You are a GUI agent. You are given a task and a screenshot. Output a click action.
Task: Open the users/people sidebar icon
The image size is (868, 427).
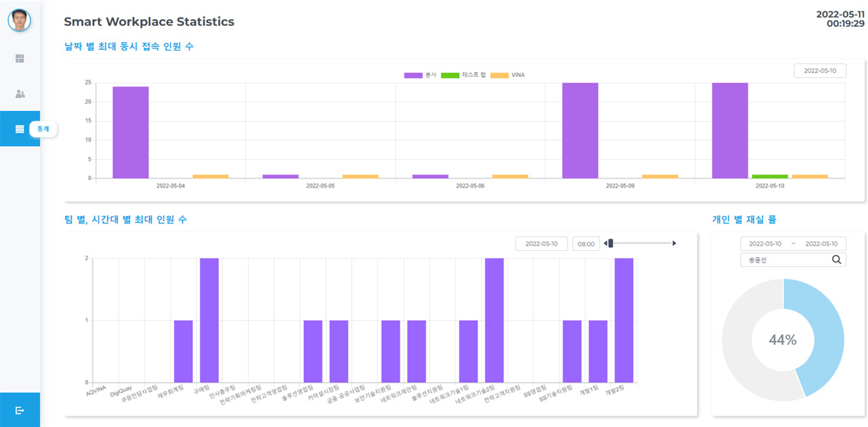[x=20, y=93]
